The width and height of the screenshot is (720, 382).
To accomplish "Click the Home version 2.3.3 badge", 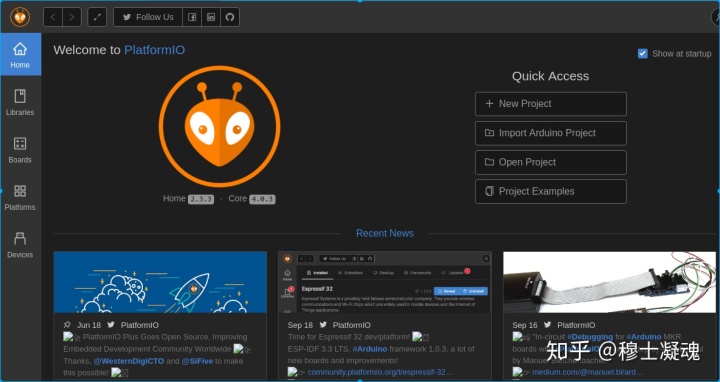I will (201, 199).
